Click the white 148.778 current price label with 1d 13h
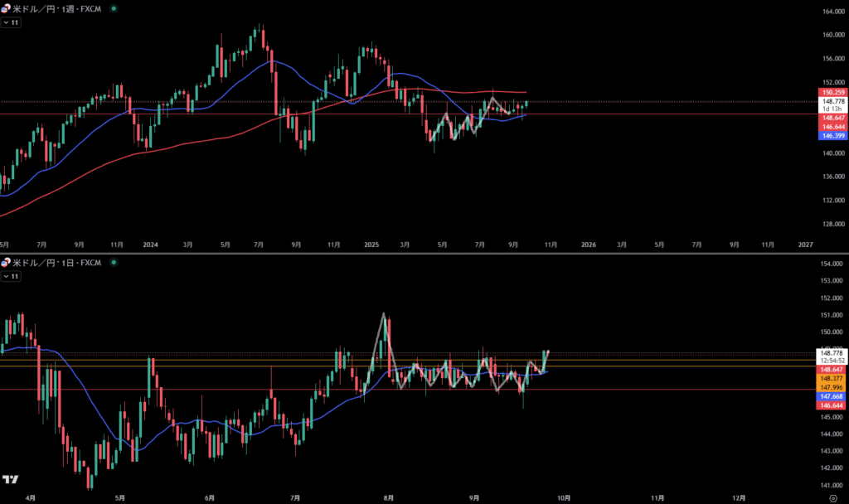The image size is (849, 504). 832,104
